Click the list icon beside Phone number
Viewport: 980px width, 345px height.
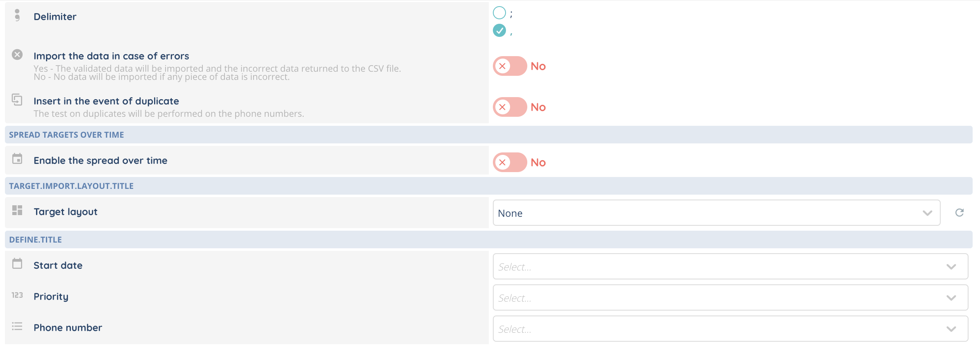(17, 326)
